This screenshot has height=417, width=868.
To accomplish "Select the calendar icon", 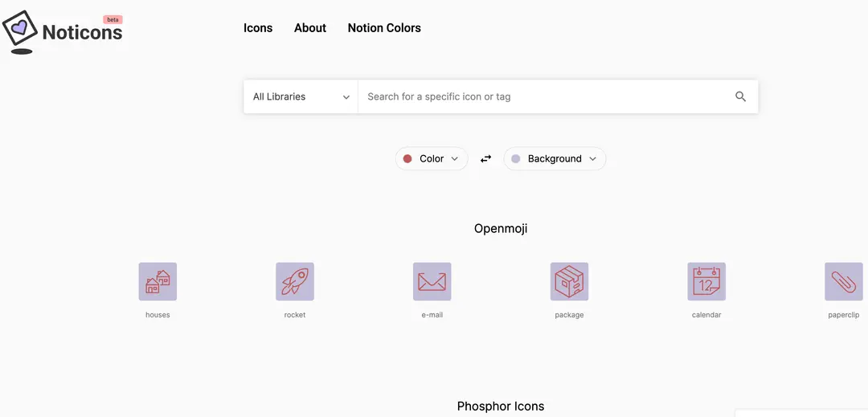I will coord(706,281).
